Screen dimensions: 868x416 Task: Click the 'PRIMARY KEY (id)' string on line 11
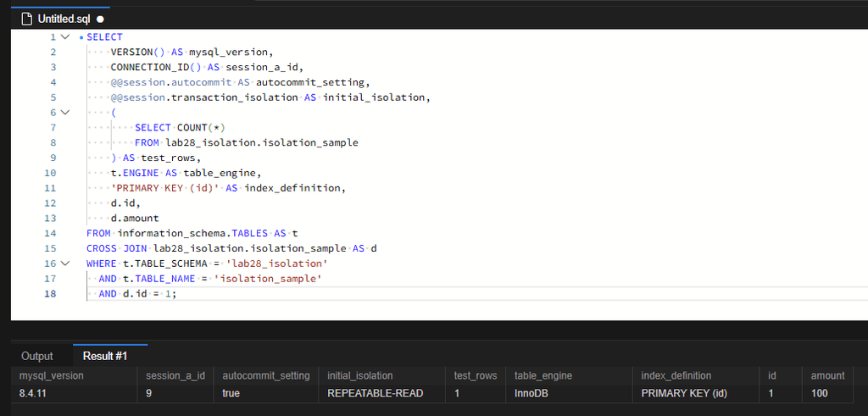165,187
